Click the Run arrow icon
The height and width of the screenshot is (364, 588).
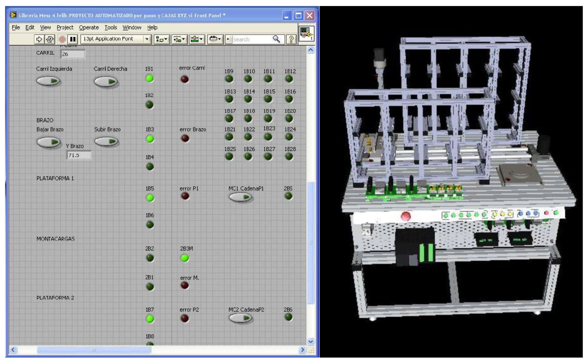[x=39, y=39]
